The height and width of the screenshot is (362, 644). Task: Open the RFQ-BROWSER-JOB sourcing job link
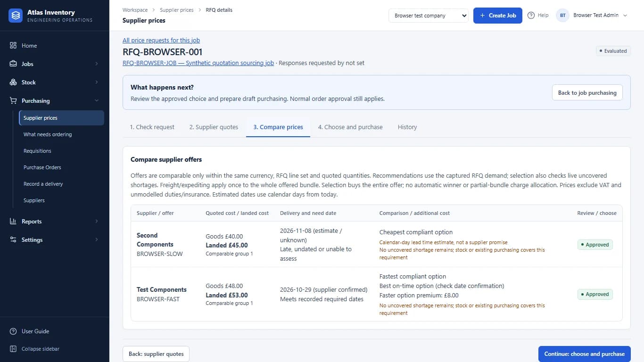(198, 63)
